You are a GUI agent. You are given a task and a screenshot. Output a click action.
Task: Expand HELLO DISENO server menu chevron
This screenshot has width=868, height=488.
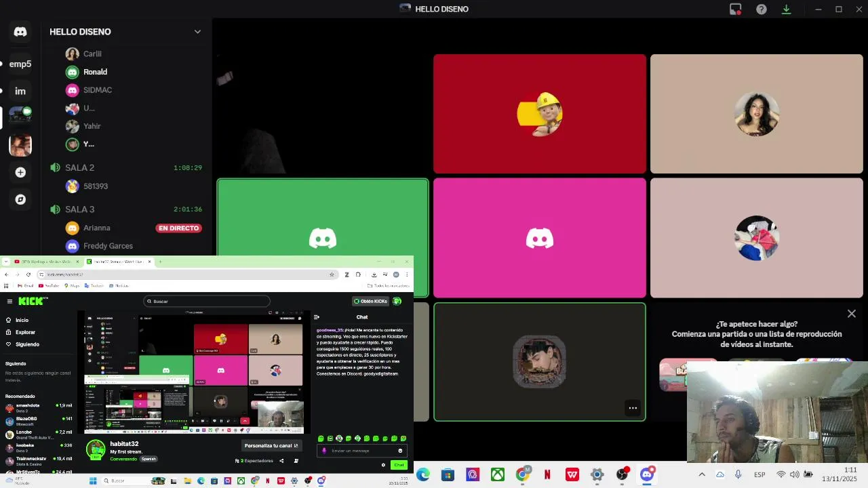point(197,32)
